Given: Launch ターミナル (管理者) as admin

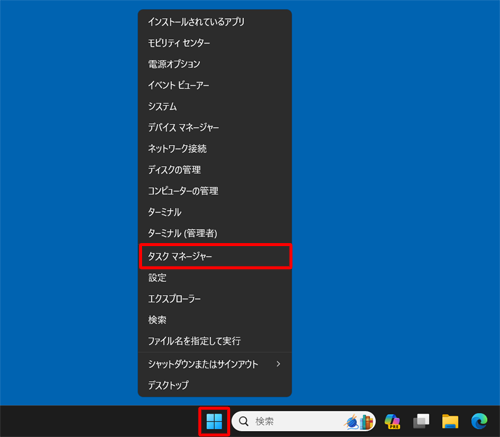Looking at the screenshot, I should coord(215,233).
